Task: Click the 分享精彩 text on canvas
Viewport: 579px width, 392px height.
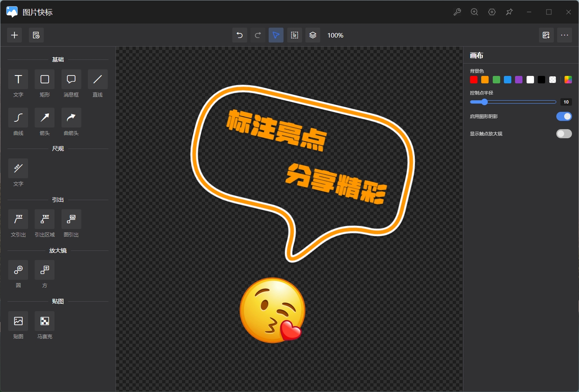Action: pos(336,184)
